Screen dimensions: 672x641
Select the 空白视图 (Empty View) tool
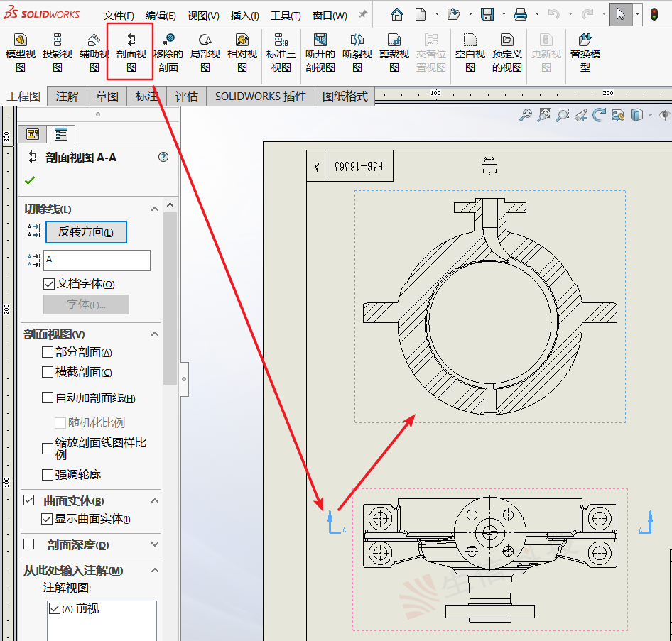click(x=470, y=53)
